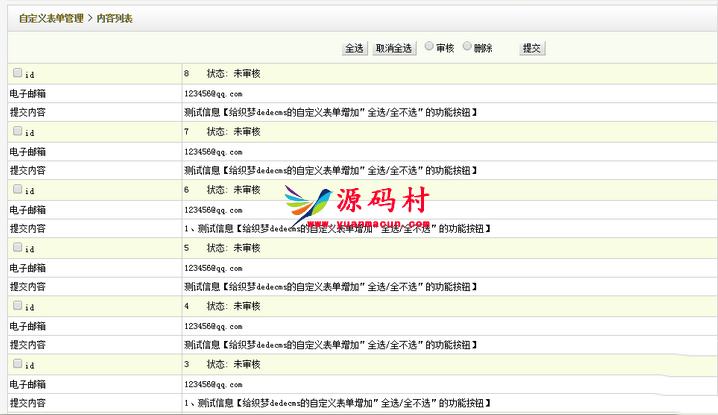Click the 电子邮箱 label under id 5
The image size is (718, 415).
28,268
